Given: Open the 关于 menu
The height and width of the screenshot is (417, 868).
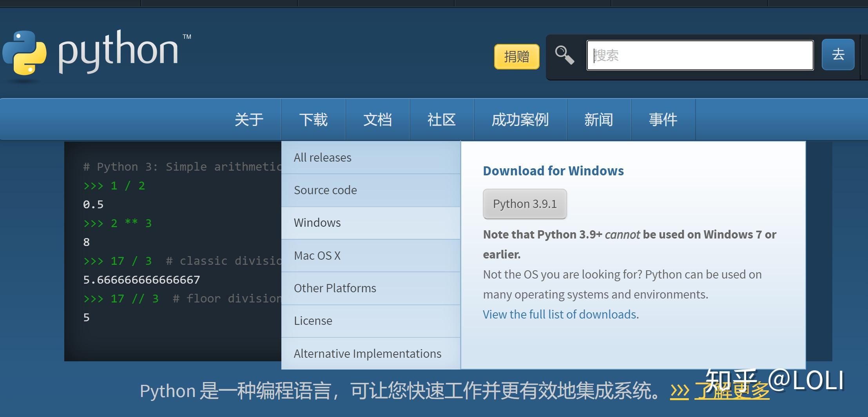Looking at the screenshot, I should [249, 120].
